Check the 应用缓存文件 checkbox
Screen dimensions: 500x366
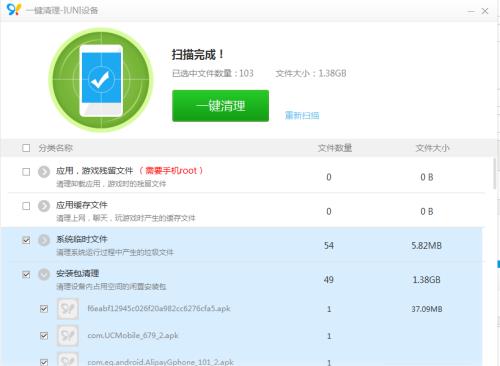(26, 206)
